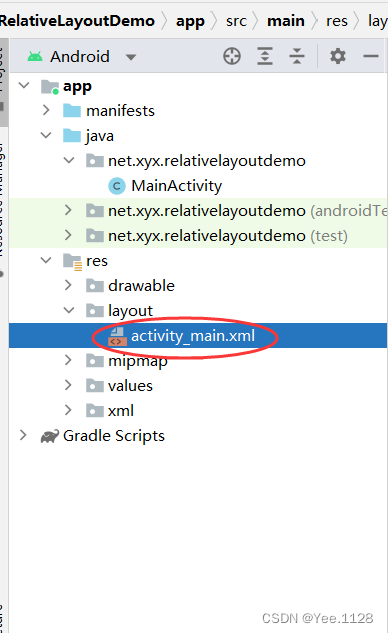Expand the mipmap folder

[68, 360]
